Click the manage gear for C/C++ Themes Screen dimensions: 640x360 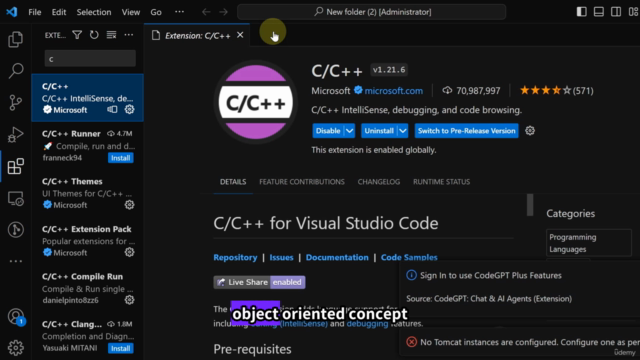click(129, 205)
